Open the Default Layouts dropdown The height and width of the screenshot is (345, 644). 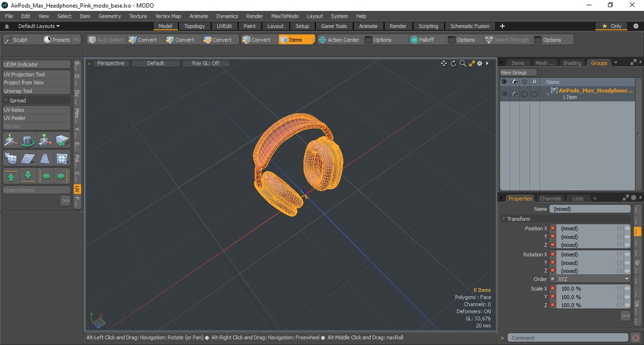(x=39, y=26)
